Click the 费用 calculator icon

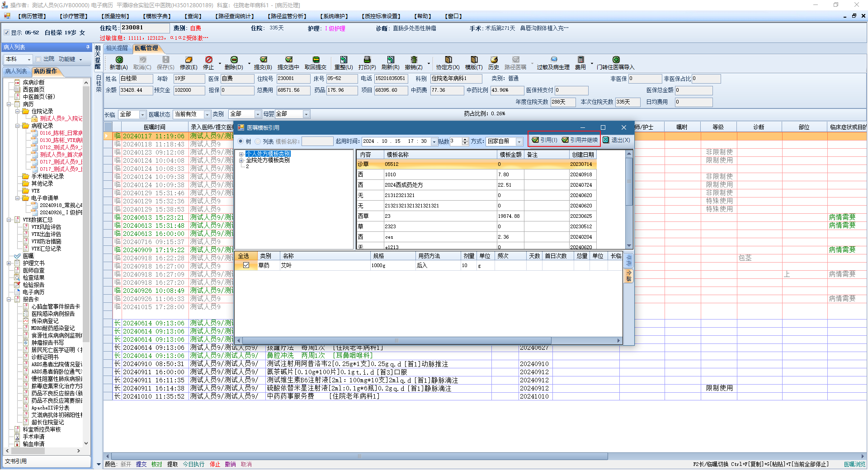[580, 60]
